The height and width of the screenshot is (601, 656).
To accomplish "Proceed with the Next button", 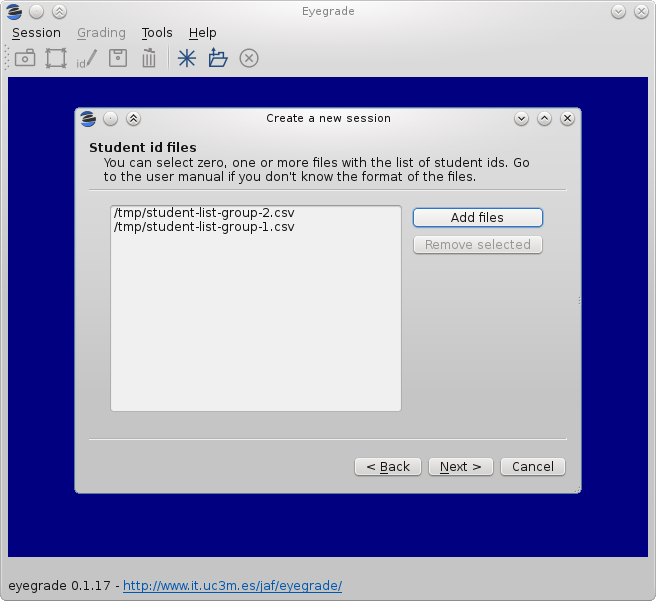I will coord(461,467).
